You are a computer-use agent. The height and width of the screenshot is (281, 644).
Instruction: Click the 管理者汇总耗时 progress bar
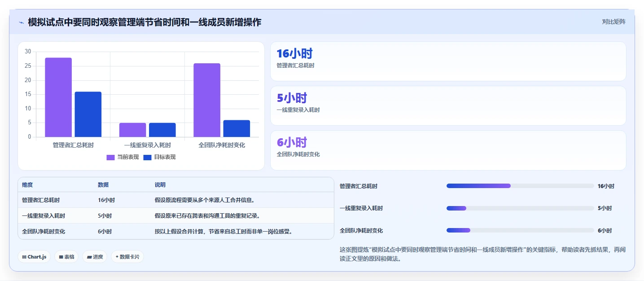click(x=520, y=186)
